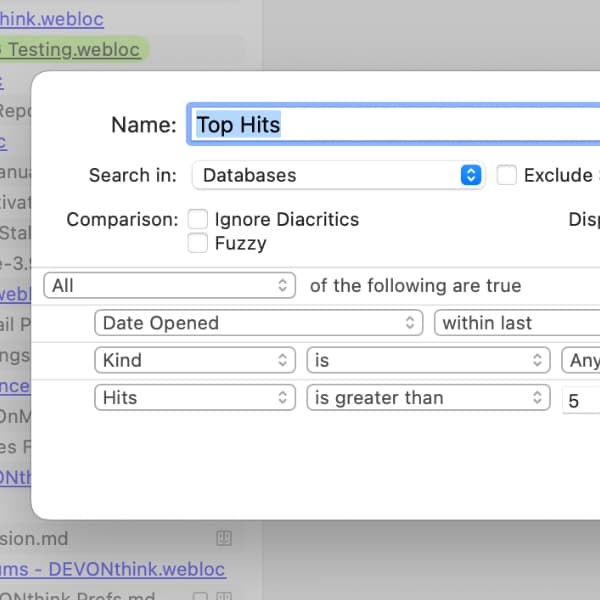Open the 'is' operator dropdown for Kind
The image size is (600, 600).
click(x=428, y=360)
